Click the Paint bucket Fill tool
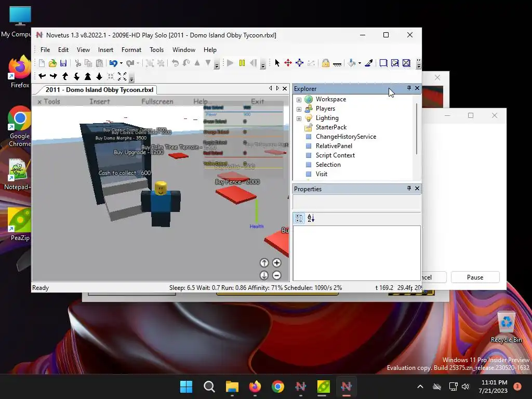 pos(352,63)
